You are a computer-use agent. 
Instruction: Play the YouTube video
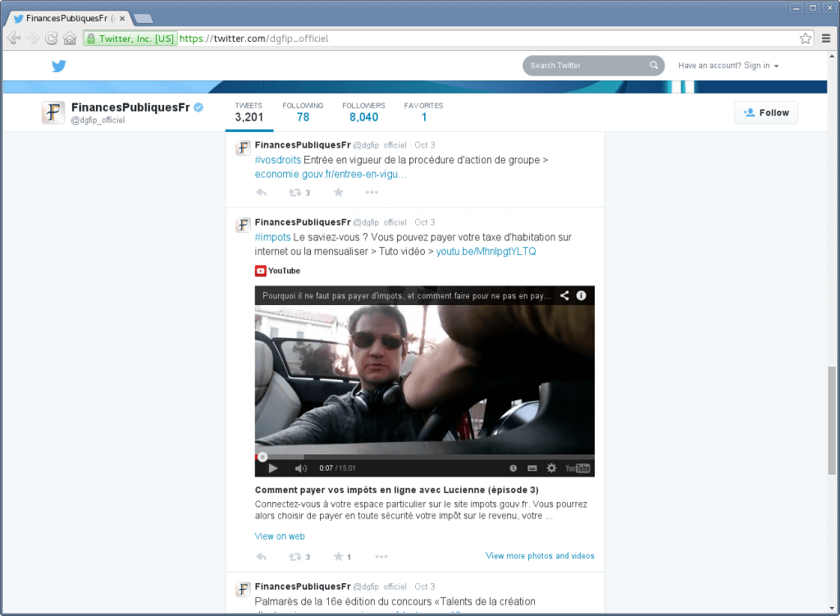pos(272,468)
